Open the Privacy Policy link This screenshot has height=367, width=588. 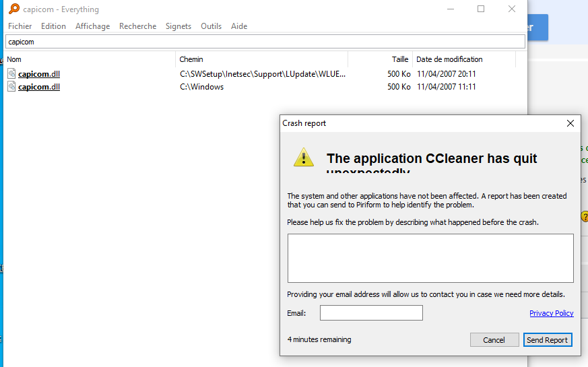551,313
